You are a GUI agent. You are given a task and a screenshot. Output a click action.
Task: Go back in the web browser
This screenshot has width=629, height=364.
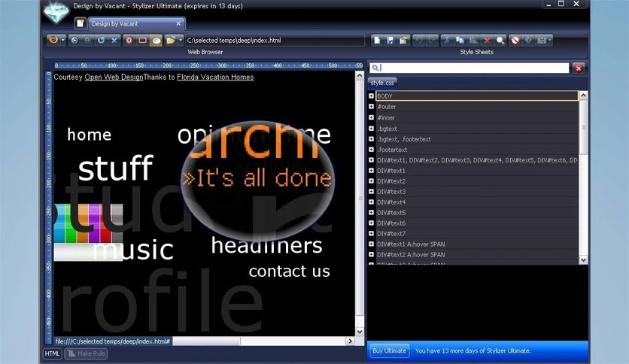74,40
